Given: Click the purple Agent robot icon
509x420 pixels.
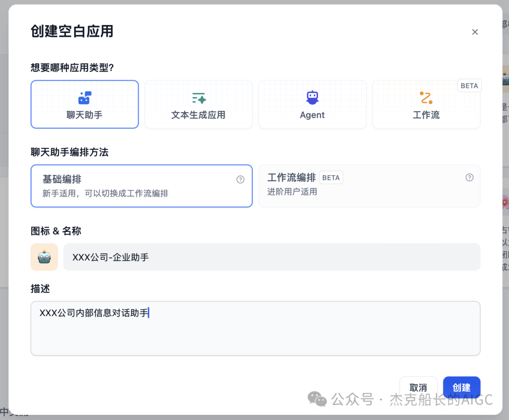Looking at the screenshot, I should tap(312, 98).
